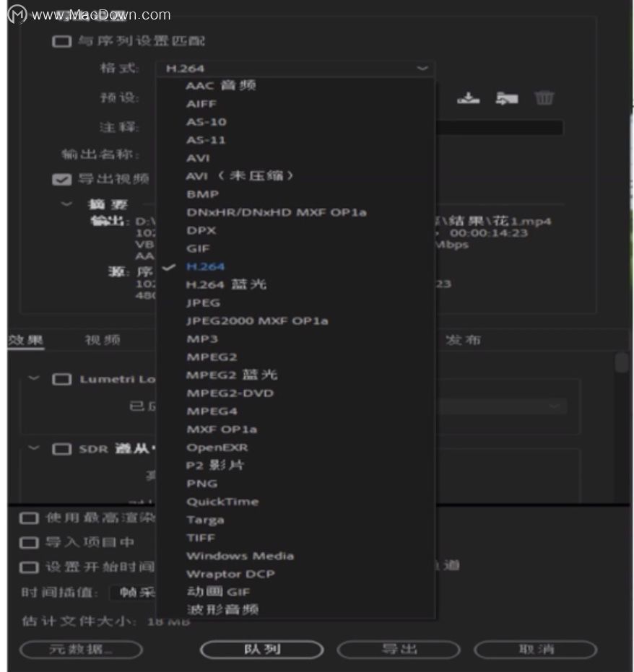Screen dimensions: 634x672
Task: Click the effects panel vertical scrollbar
Action: [621, 362]
